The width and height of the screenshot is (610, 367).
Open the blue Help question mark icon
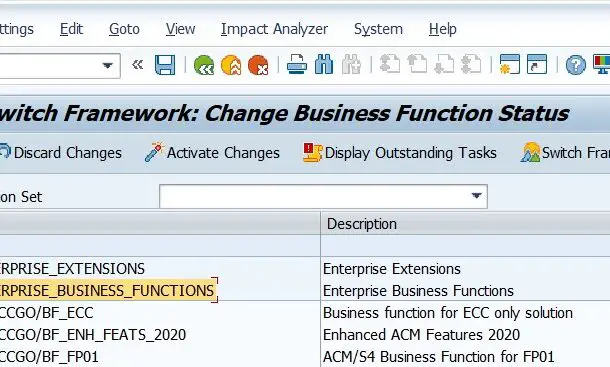pos(576,65)
